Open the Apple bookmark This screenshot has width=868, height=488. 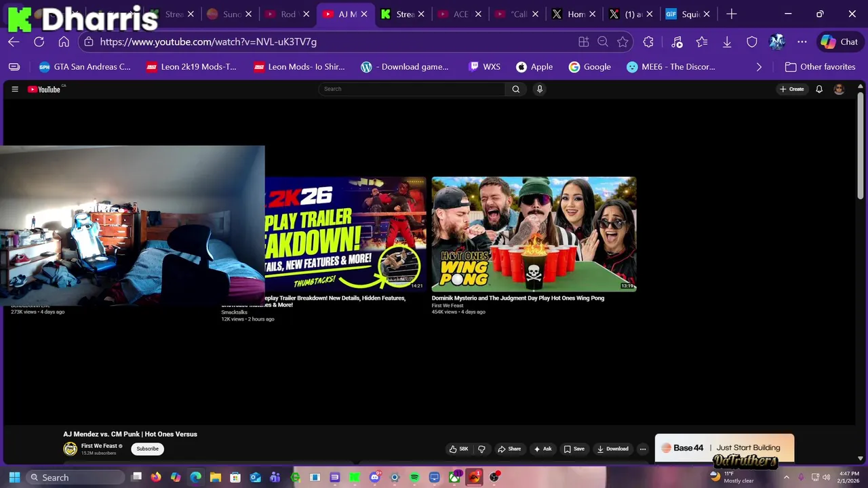coord(534,67)
